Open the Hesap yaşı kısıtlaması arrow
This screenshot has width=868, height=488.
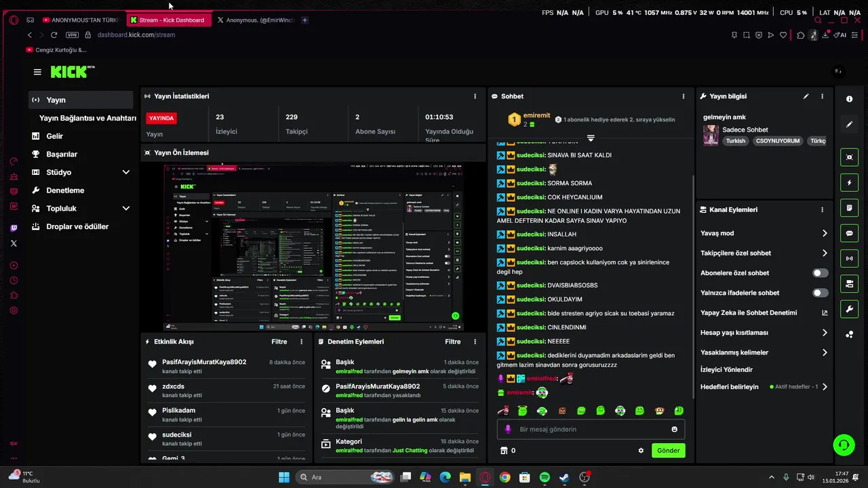pyautogui.click(x=825, y=333)
